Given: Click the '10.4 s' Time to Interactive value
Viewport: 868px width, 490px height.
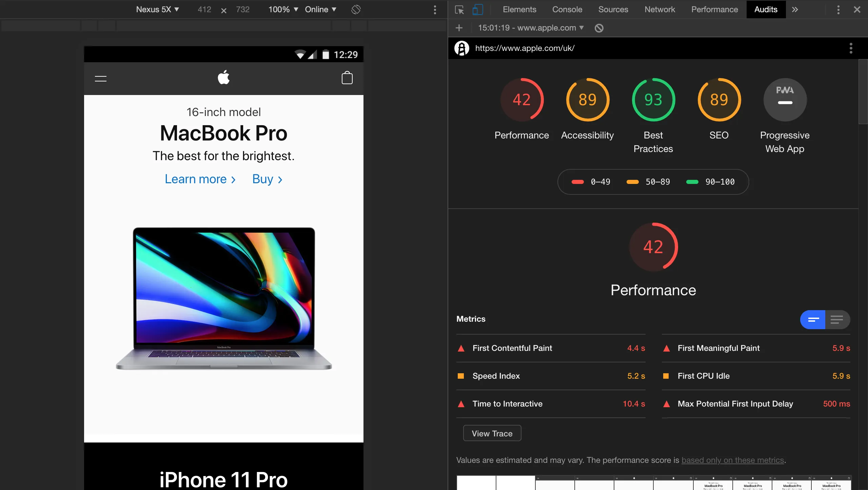Looking at the screenshot, I should pyautogui.click(x=634, y=404).
